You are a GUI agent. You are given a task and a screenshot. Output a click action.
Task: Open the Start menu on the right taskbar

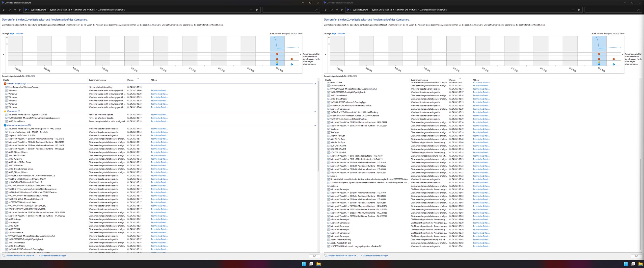tap(625, 264)
